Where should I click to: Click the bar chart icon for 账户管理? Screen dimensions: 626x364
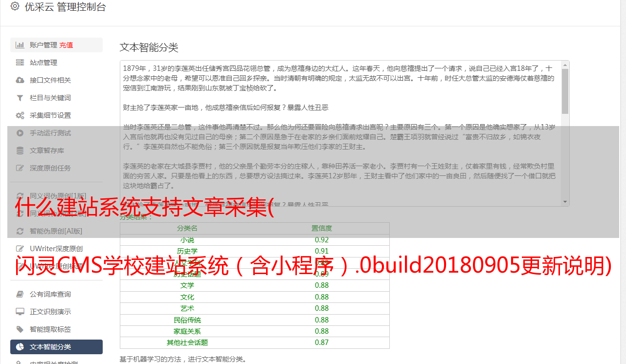tap(20, 45)
